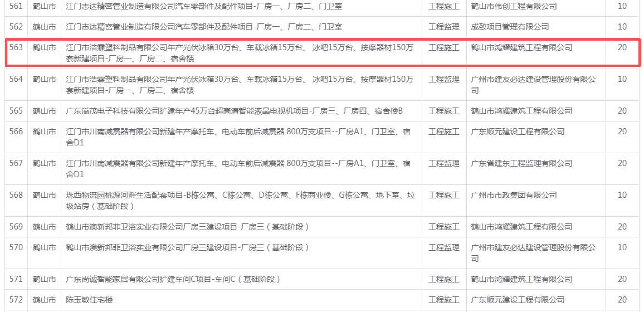Select the highlighted 江门市浩霖塑料制品 project in row 563
The image size is (644, 312).
pos(240,53)
